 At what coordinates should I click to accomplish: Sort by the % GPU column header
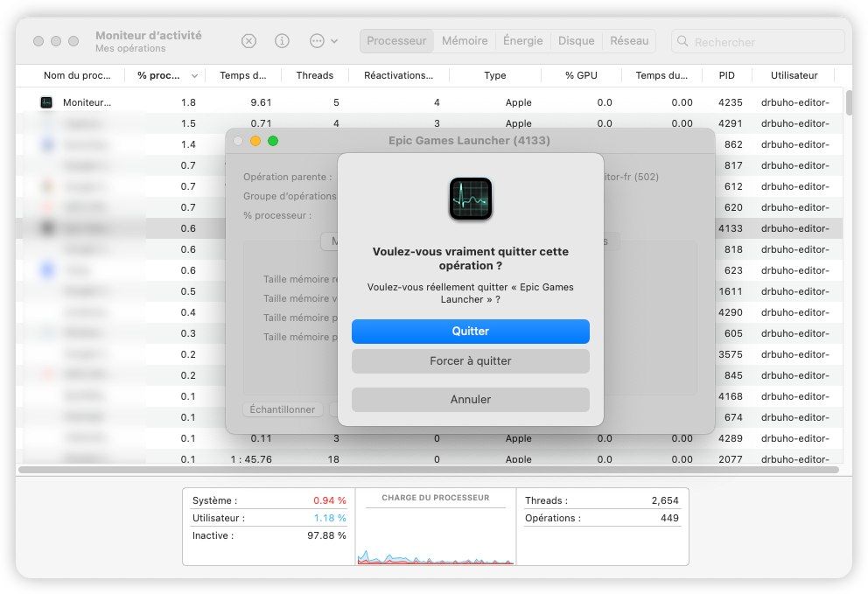pos(581,75)
